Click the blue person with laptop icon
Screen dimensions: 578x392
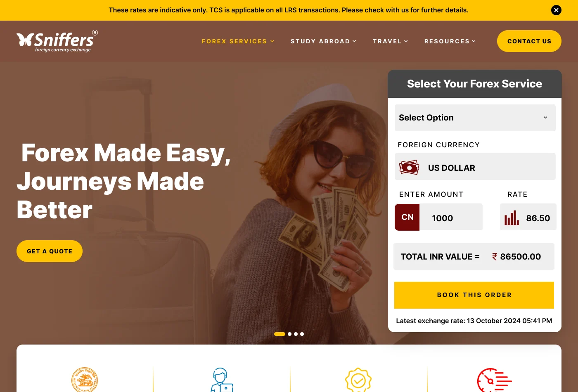[x=222, y=380]
